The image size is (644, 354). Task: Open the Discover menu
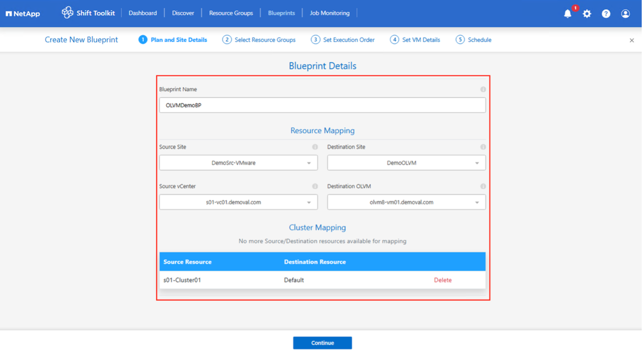[184, 13]
